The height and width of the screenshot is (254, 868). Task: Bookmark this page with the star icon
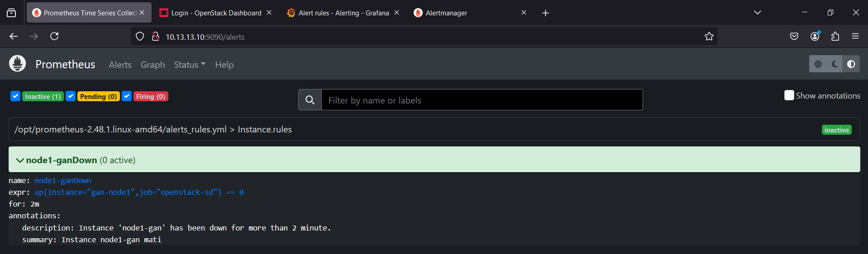(x=709, y=37)
